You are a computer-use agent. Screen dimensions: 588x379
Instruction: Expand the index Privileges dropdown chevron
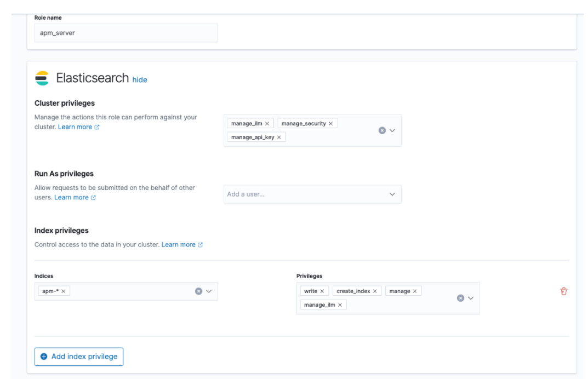point(471,298)
